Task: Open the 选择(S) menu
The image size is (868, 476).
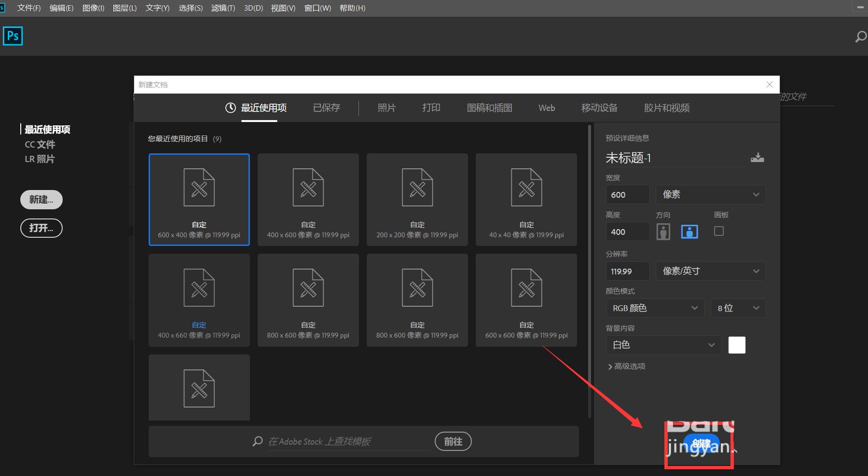Action: pos(191,8)
